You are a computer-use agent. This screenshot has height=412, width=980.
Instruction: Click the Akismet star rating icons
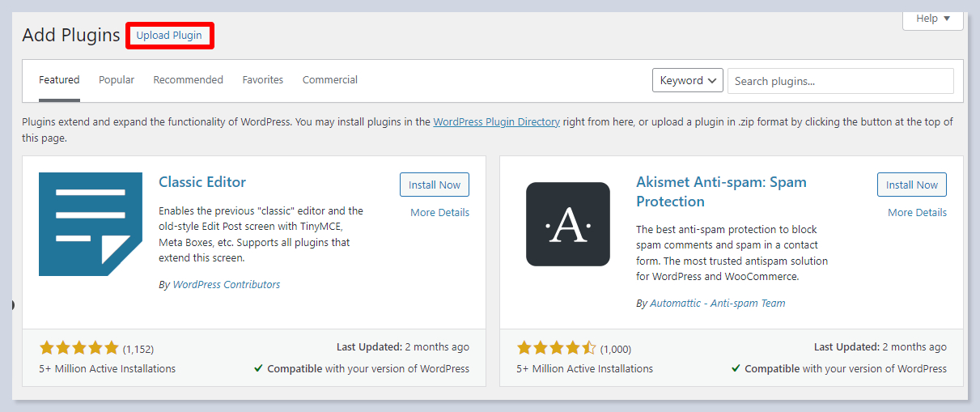(556, 348)
